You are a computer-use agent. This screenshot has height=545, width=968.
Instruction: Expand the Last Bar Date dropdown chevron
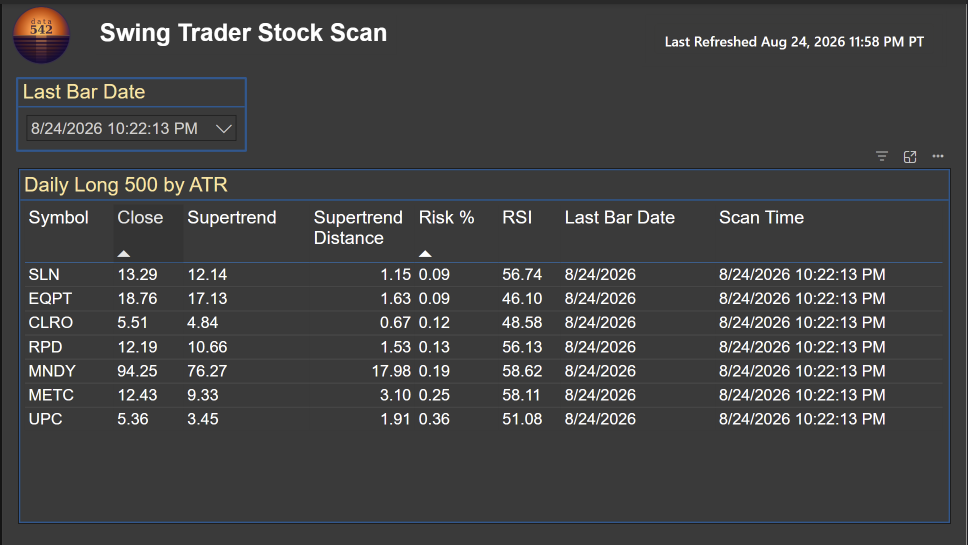click(x=223, y=129)
